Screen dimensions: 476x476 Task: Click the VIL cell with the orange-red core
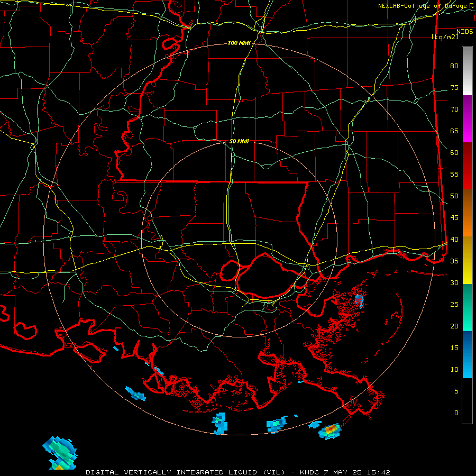point(330,432)
